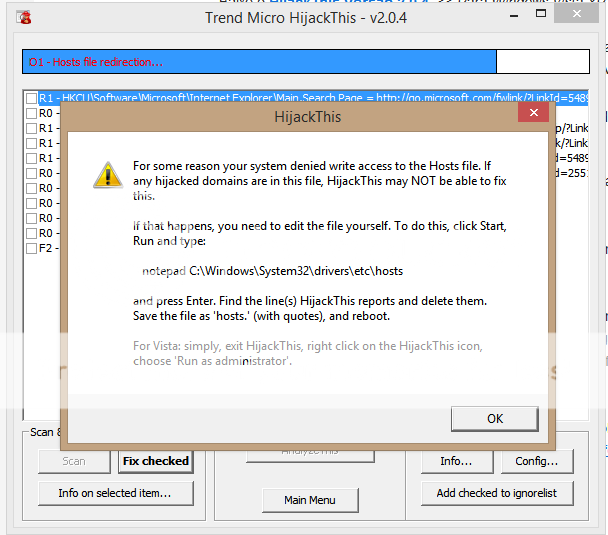The height and width of the screenshot is (535, 608).
Task: Click the 'For Vista' note text in dialog
Action: tap(307, 353)
